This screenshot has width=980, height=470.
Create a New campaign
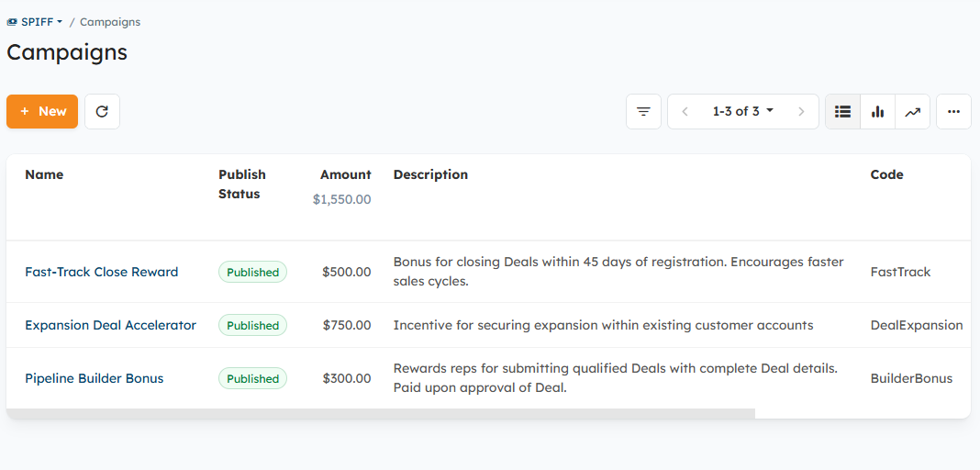[42, 112]
